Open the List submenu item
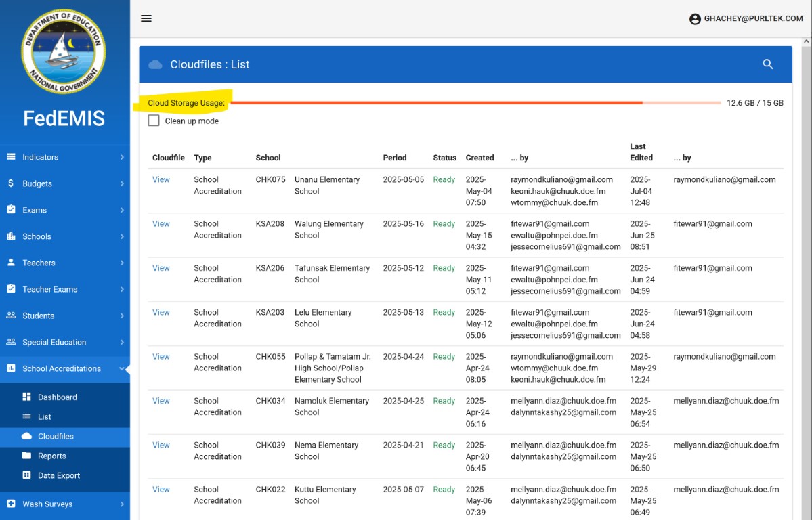 pyautogui.click(x=45, y=417)
